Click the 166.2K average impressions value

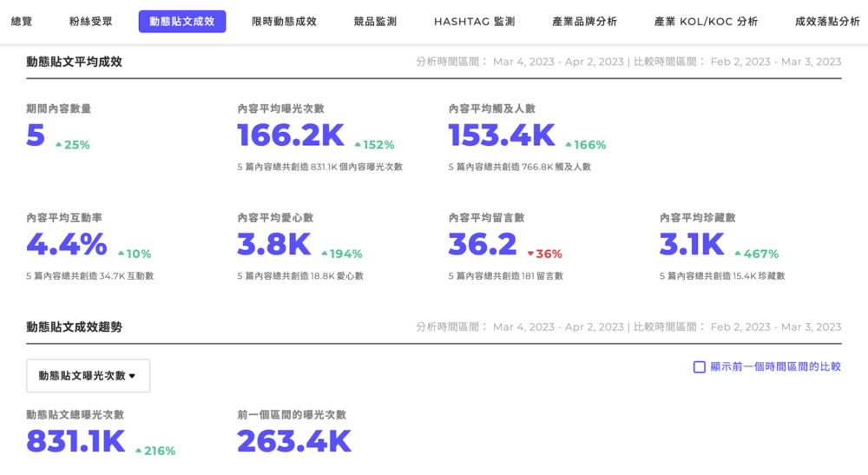291,135
